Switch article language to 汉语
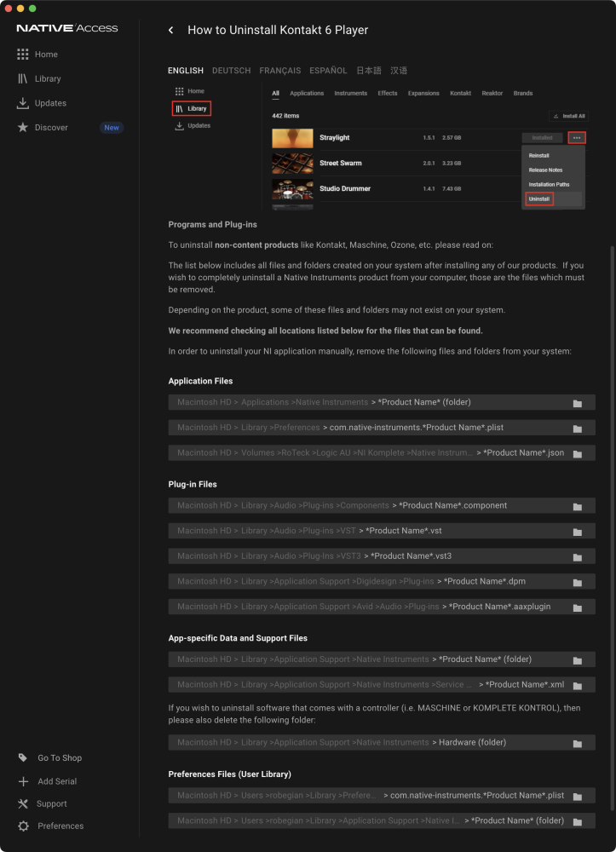616x852 pixels. (399, 71)
